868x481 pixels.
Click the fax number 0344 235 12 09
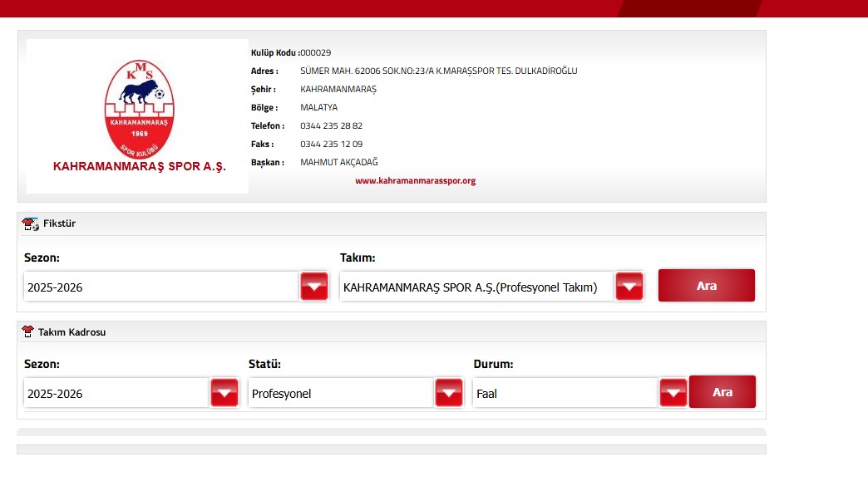click(331, 144)
